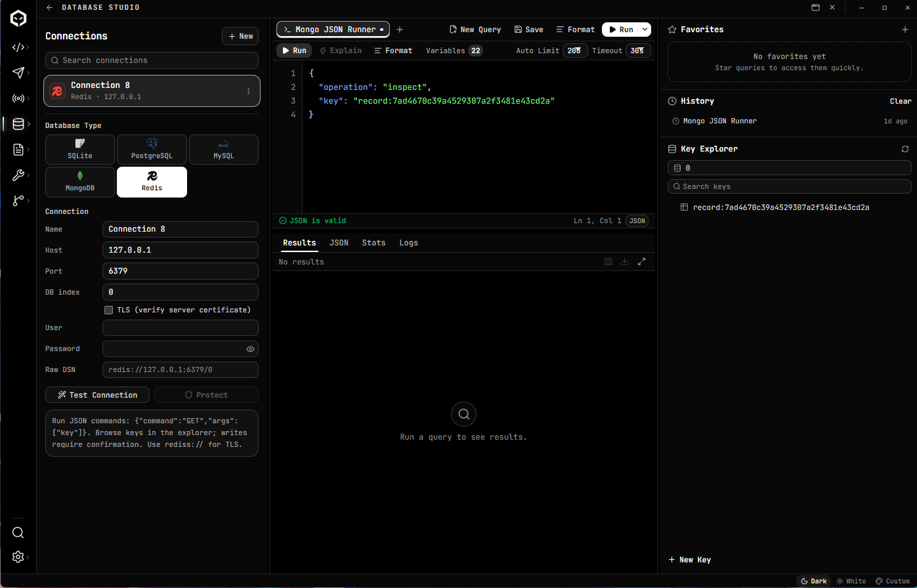Select the Custom theme option

893,581
